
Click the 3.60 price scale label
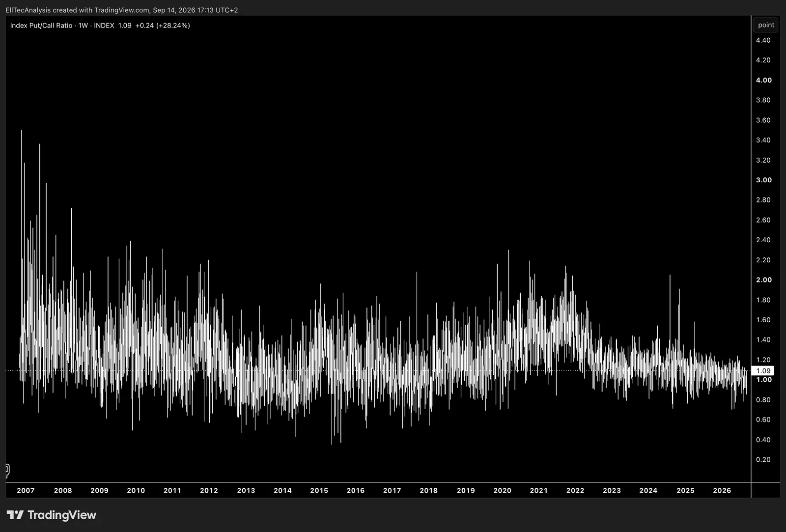tap(763, 120)
